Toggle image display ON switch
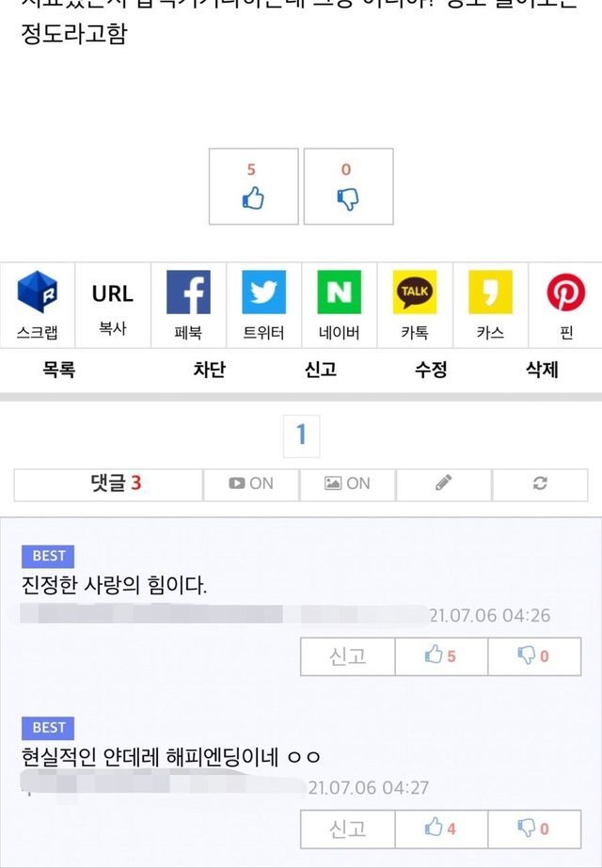 [348, 485]
